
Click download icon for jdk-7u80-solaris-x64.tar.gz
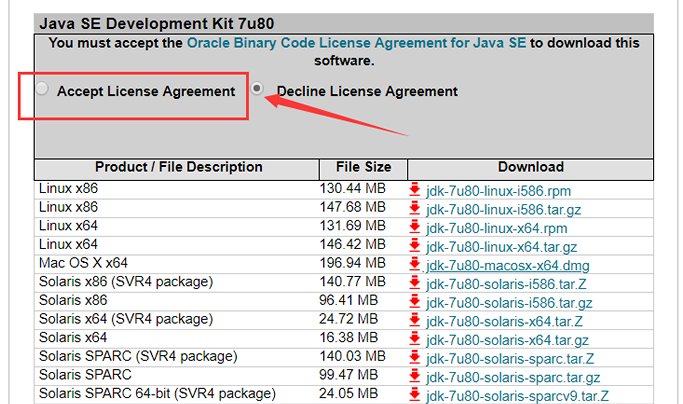(415, 339)
